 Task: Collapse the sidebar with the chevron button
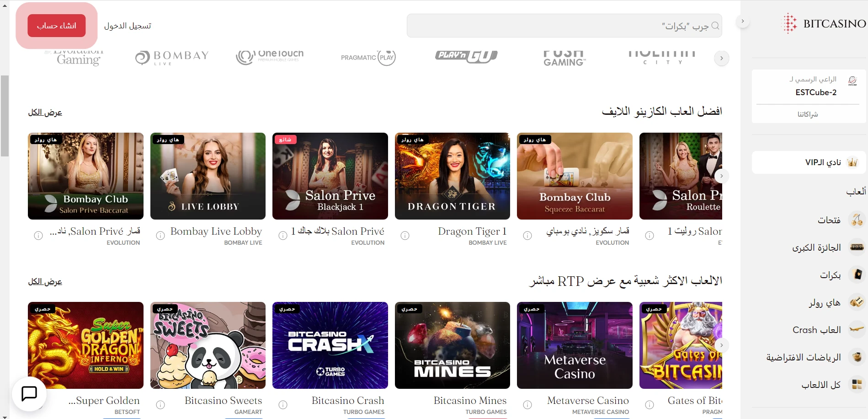(743, 21)
